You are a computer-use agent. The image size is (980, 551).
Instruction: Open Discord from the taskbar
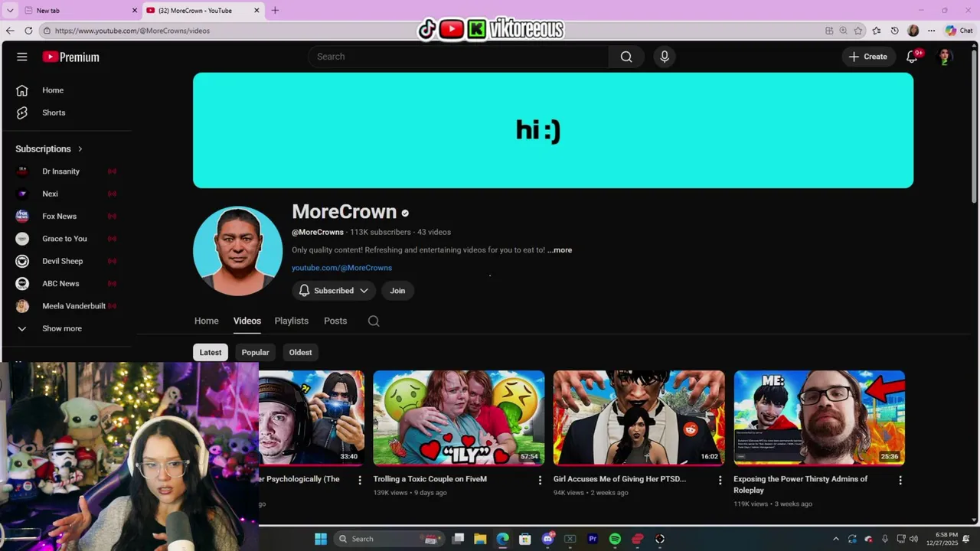[x=547, y=539]
